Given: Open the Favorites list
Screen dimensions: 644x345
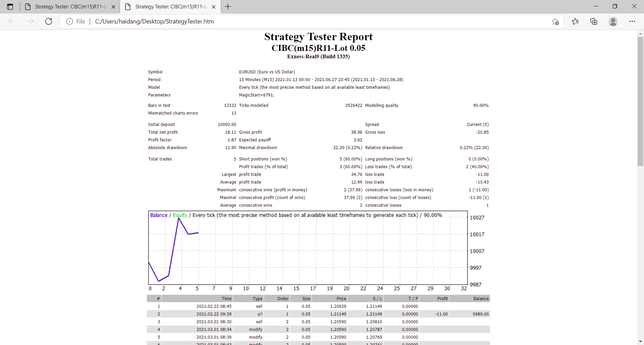Looking at the screenshot, I should coord(575,21).
